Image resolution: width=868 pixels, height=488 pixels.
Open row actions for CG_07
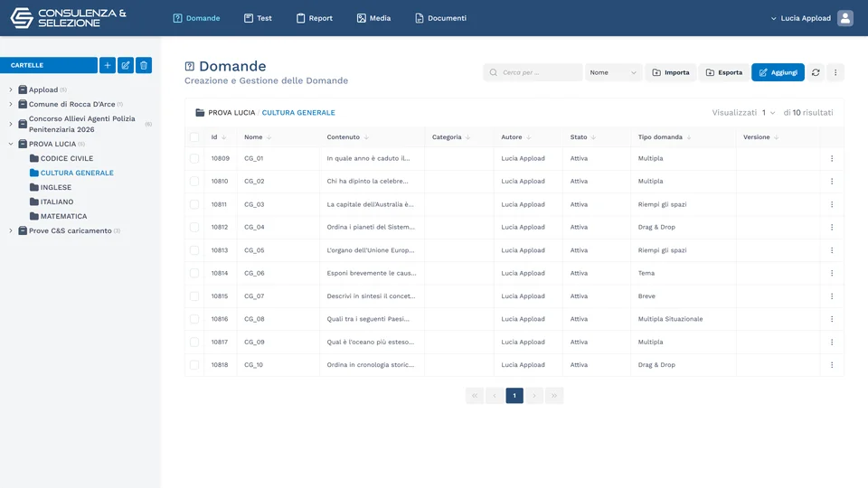point(832,296)
